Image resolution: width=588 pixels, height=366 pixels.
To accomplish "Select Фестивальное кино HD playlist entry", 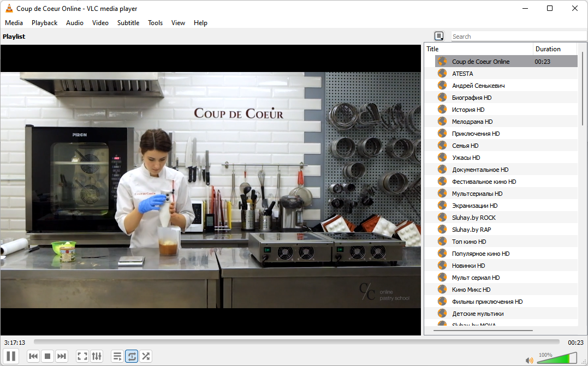I will pos(506,181).
